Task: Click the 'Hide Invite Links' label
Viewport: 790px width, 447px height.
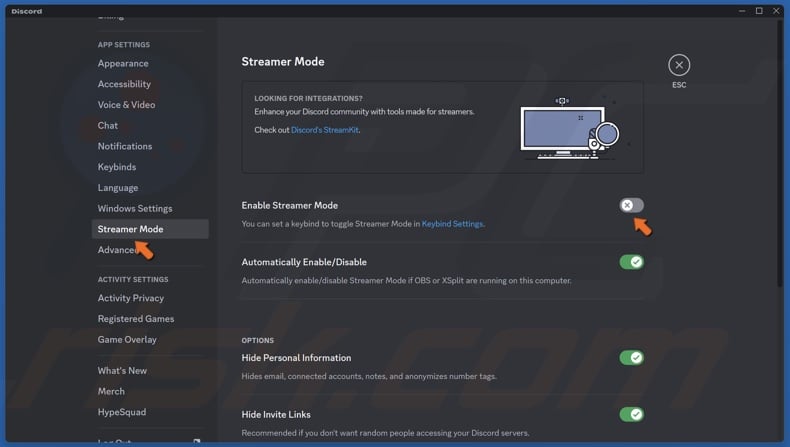Action: click(x=276, y=414)
